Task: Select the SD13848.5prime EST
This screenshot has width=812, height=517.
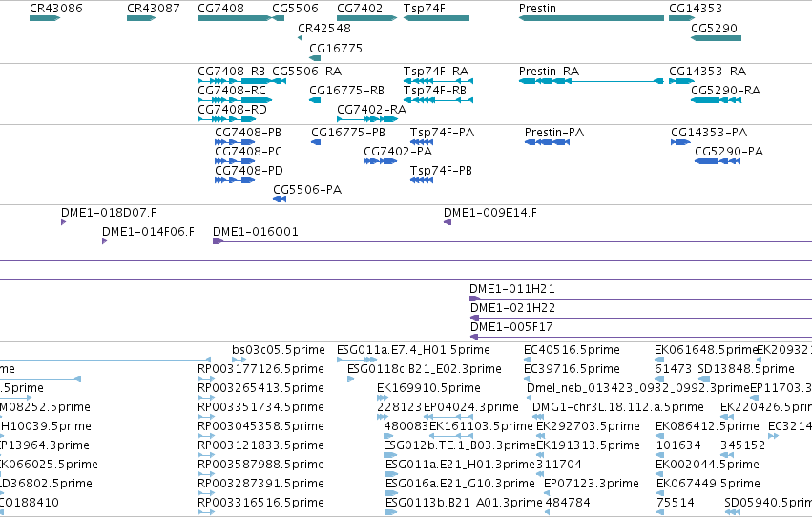Action: tap(704, 379)
